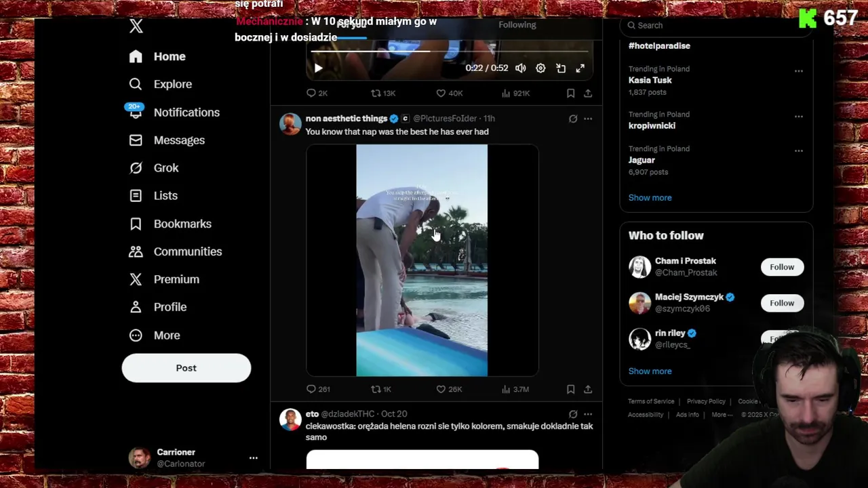Open eto profile avatar
The height and width of the screenshot is (488, 868).
pos(290,420)
